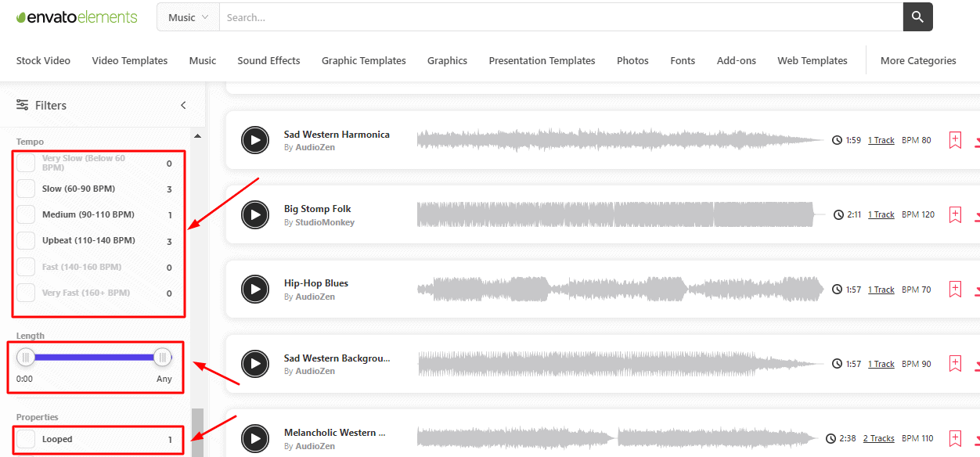980x457 pixels.
Task: Click the Envato Elements logo
Action: tap(77, 17)
